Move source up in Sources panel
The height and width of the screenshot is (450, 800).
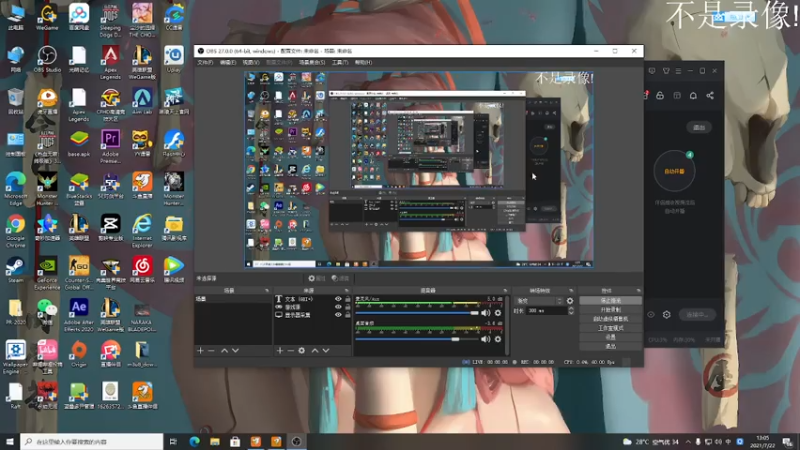(x=315, y=351)
